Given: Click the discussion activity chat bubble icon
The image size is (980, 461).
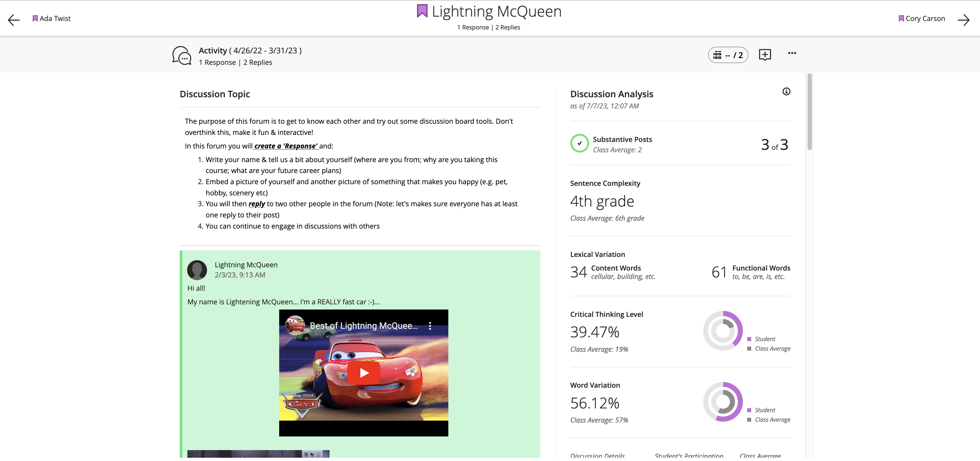Looking at the screenshot, I should tap(182, 56).
